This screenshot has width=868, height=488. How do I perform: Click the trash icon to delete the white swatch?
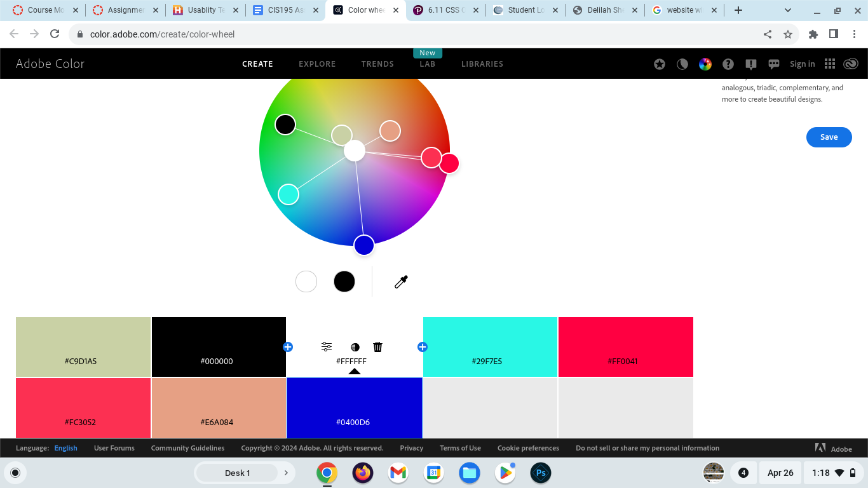pyautogui.click(x=377, y=347)
